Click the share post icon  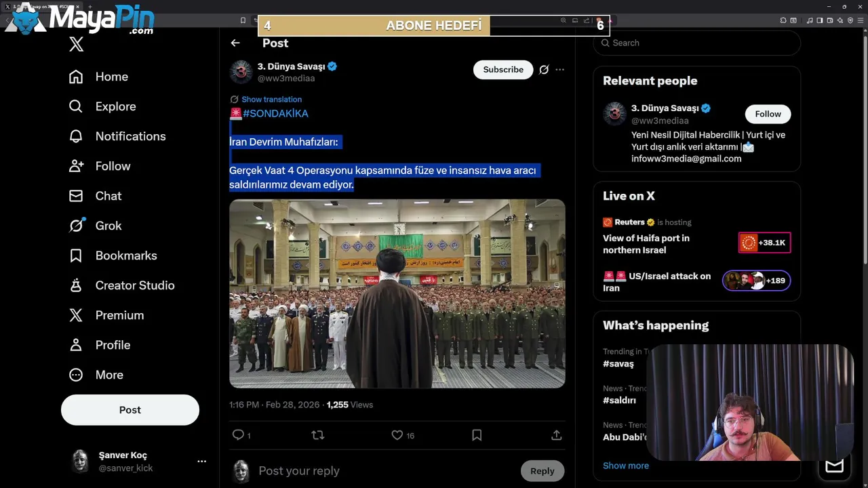point(556,435)
